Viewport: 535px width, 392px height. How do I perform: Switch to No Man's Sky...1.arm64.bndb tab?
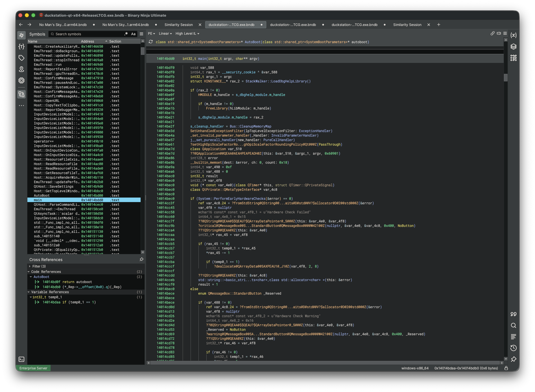[x=126, y=25]
